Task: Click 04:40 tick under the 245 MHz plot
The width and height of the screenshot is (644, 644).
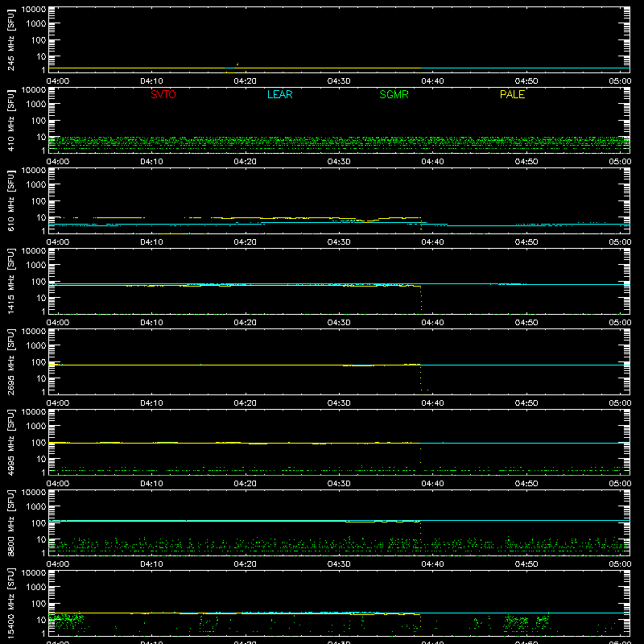Action: pos(432,81)
